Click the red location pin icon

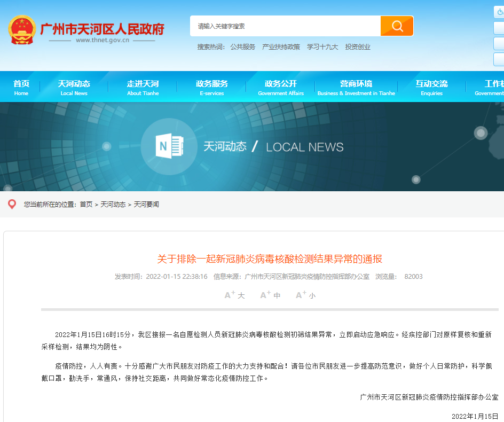[x=12, y=204]
